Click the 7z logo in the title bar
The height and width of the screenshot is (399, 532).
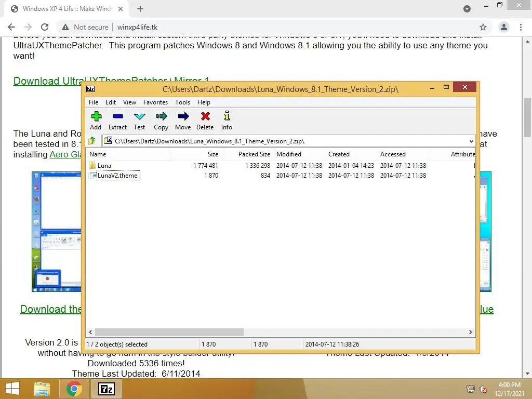pos(90,89)
